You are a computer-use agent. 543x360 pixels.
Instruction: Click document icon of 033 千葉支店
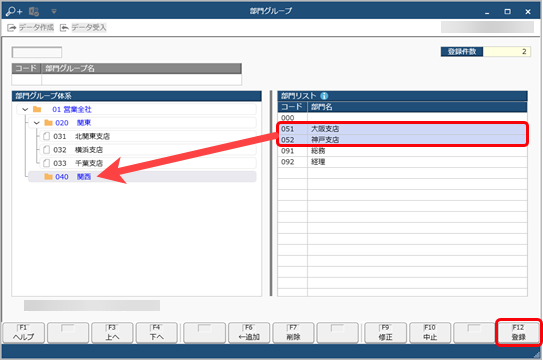click(46, 163)
